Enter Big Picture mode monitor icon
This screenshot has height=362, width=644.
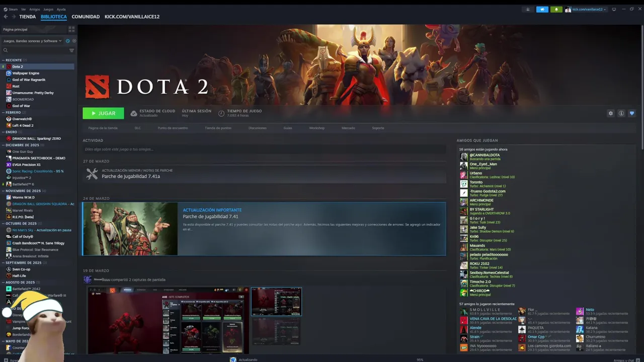(614, 9)
